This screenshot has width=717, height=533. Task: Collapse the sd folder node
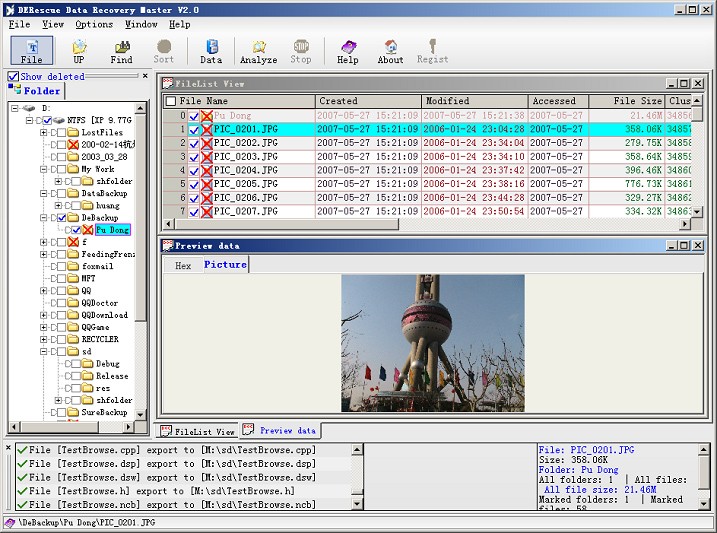[44, 351]
